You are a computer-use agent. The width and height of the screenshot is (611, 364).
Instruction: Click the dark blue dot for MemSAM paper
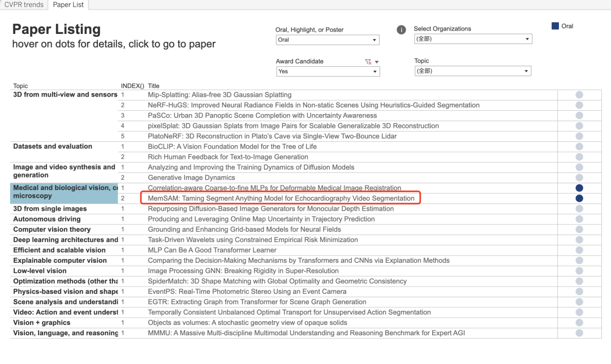tap(579, 198)
